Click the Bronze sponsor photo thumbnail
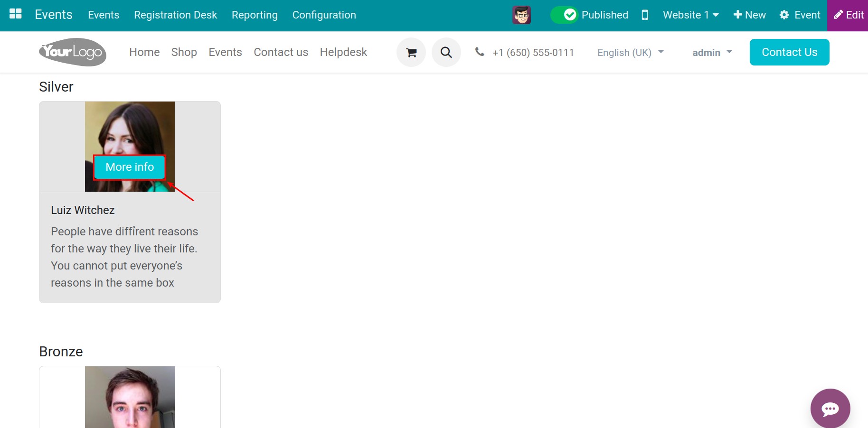This screenshot has height=428, width=868. tap(130, 397)
